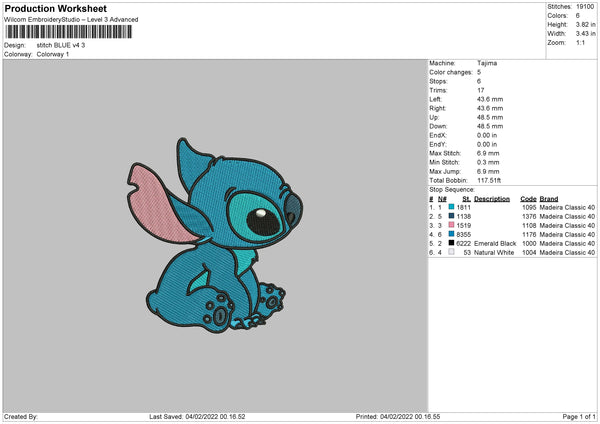600x424 pixels.
Task: Click 'Wilcom EmbroideryStudio – Level 3 Advanced' text
Action: [x=71, y=20]
